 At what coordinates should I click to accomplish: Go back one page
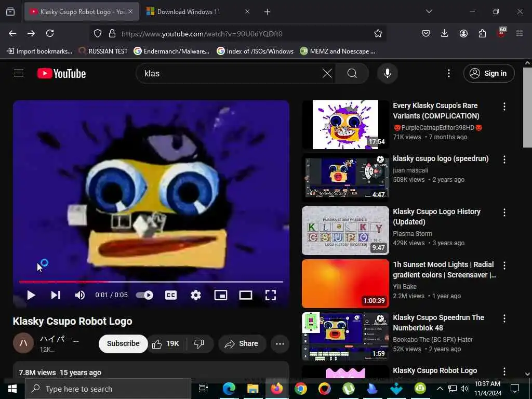[x=12, y=33]
